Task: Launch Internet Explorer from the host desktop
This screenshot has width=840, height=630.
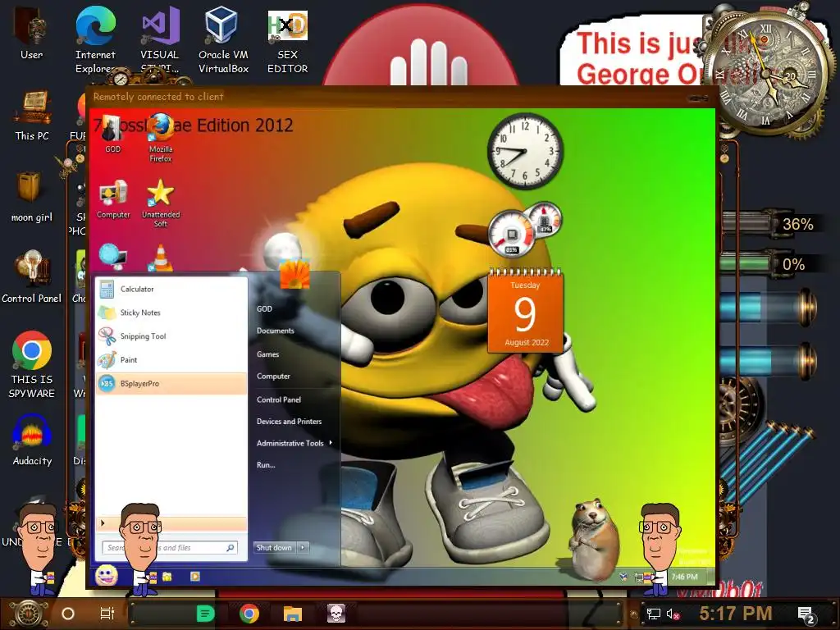Action: [95, 40]
